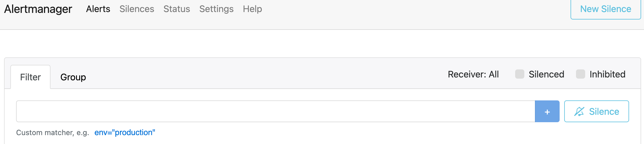Click the "Custom matcher, e.g." hint text

(53, 133)
